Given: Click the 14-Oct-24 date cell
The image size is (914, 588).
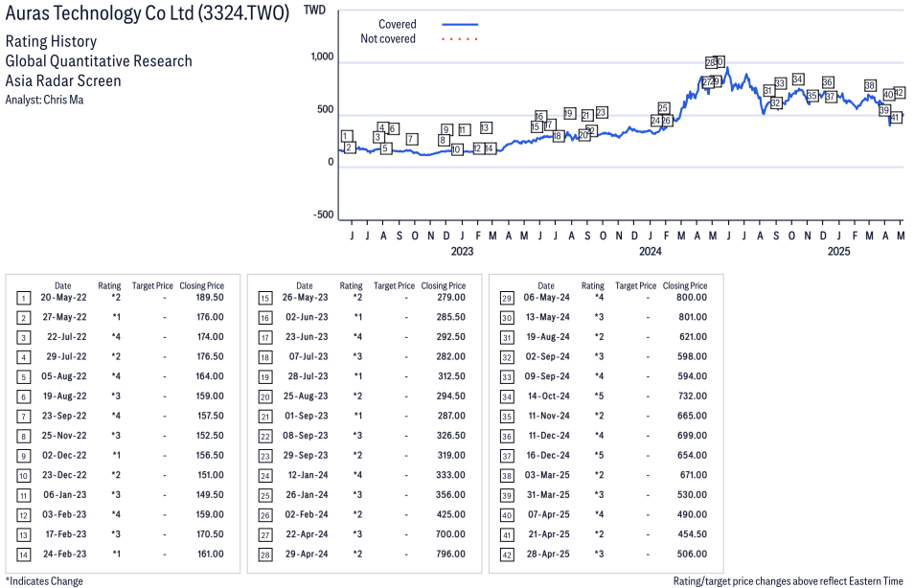Looking at the screenshot, I should (549, 396).
